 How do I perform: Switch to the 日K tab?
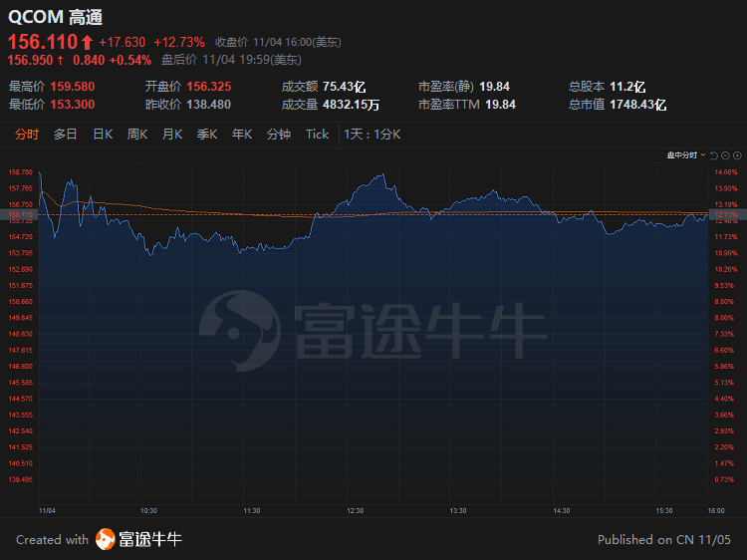(x=103, y=135)
